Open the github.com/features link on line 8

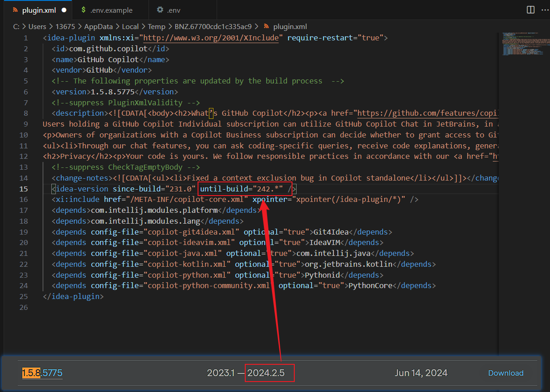coord(428,113)
